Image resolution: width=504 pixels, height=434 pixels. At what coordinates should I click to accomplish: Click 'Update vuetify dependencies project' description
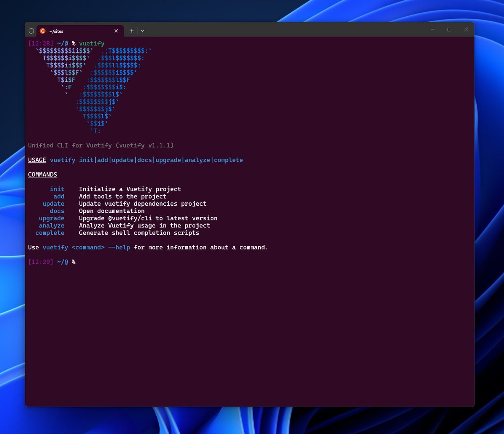[143, 204]
